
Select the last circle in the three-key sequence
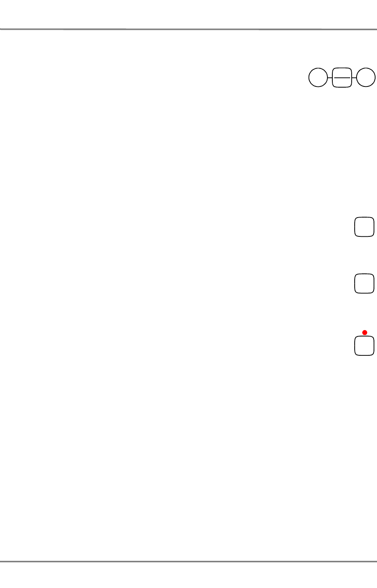pyautogui.click(x=366, y=77)
